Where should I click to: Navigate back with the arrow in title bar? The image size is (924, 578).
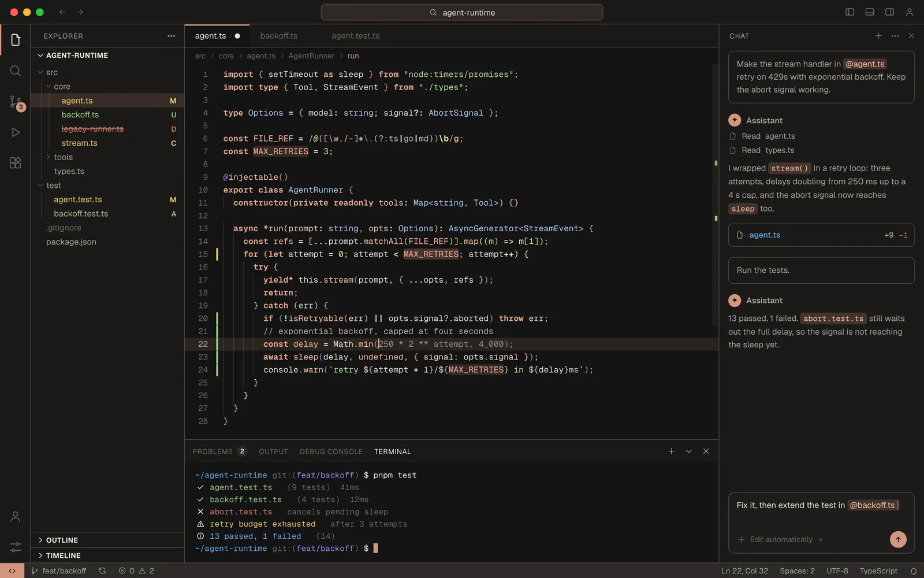(62, 12)
